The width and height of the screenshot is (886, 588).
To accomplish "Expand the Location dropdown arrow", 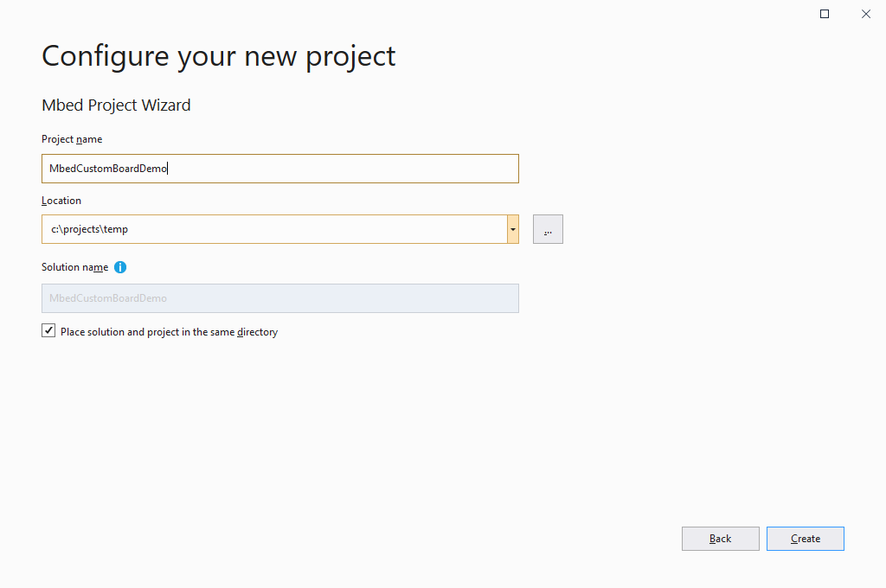I will tap(513, 229).
